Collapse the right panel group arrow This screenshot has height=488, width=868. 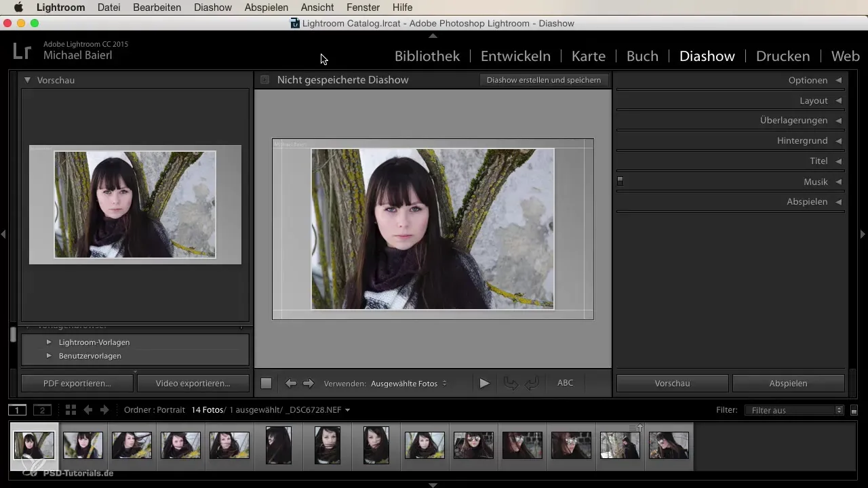863,234
